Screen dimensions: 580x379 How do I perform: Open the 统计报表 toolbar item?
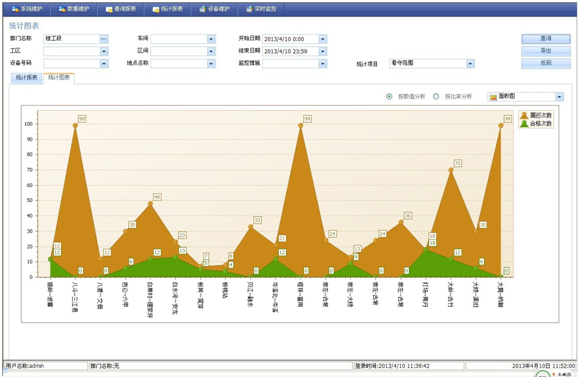coord(167,9)
